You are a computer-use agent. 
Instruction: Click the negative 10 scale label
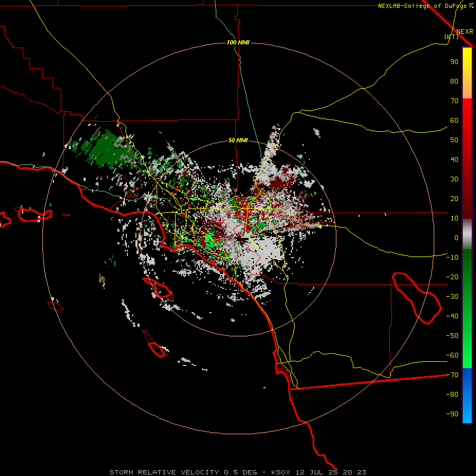[452, 258]
